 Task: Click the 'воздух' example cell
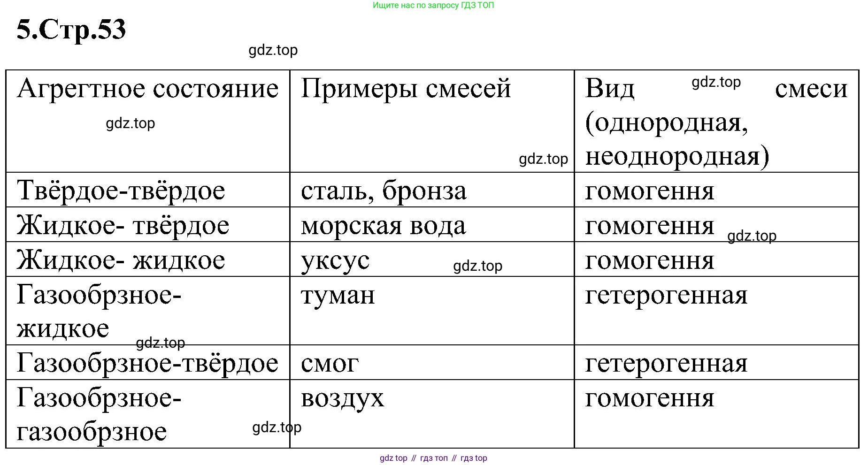pyautogui.click(x=342, y=398)
